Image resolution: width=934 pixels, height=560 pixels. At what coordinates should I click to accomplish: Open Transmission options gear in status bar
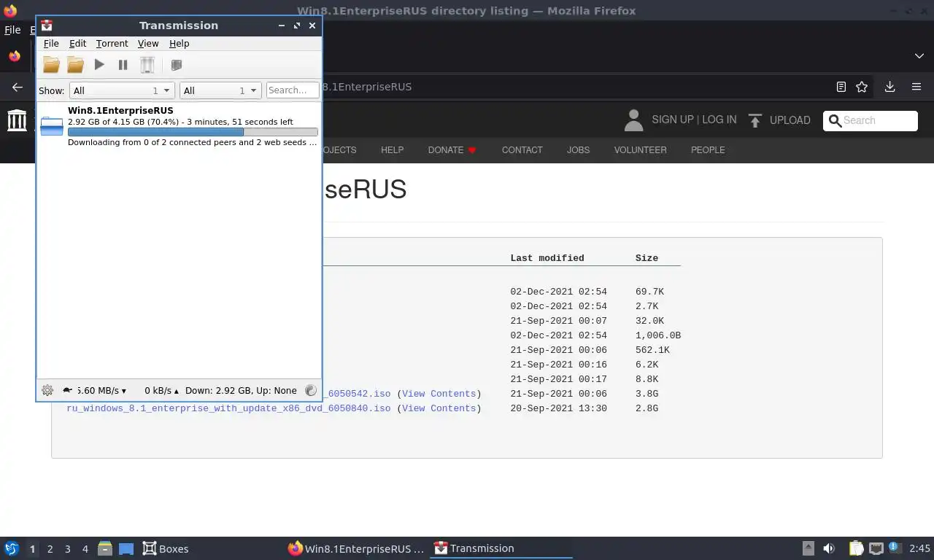47,390
